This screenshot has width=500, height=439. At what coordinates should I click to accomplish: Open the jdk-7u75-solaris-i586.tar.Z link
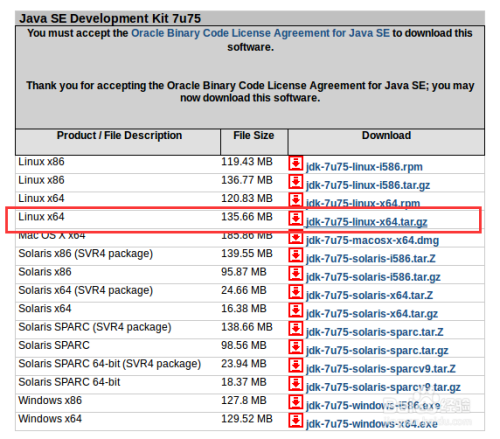[371, 258]
